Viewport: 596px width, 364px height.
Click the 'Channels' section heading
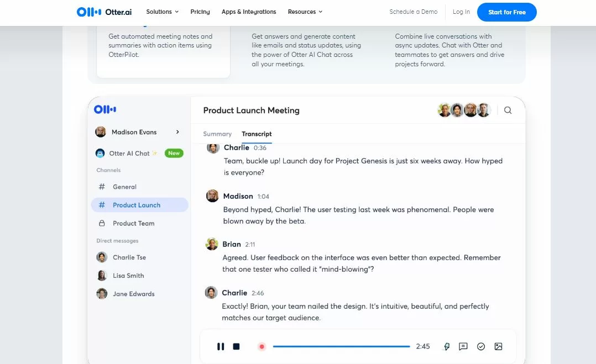click(x=108, y=170)
